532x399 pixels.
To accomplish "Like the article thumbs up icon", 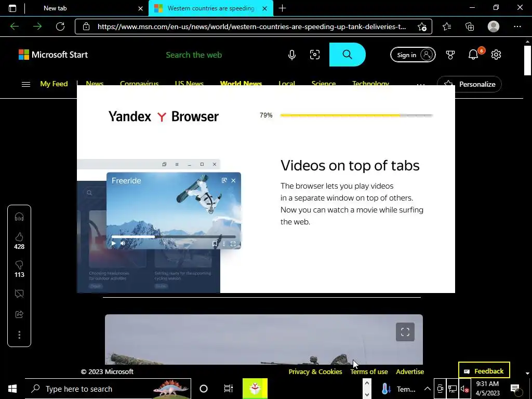I will pyautogui.click(x=19, y=237).
